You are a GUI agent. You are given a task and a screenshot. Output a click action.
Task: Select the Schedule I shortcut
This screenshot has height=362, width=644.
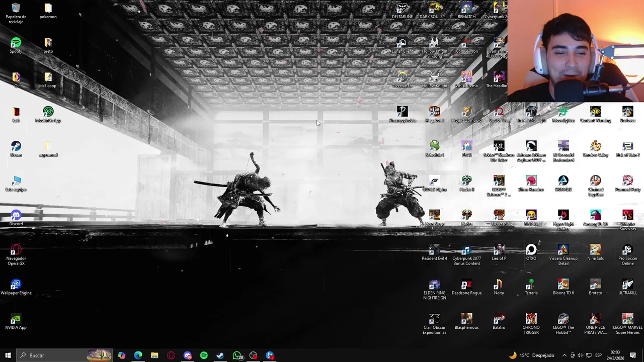tap(434, 149)
